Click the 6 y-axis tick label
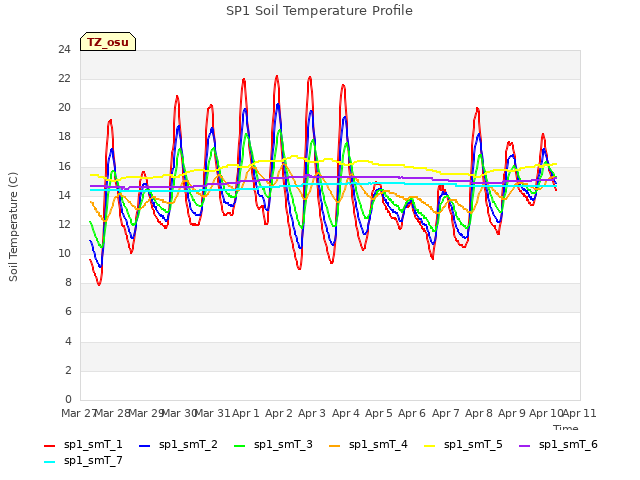Image resolution: width=640 pixels, height=480 pixels. [x=68, y=312]
